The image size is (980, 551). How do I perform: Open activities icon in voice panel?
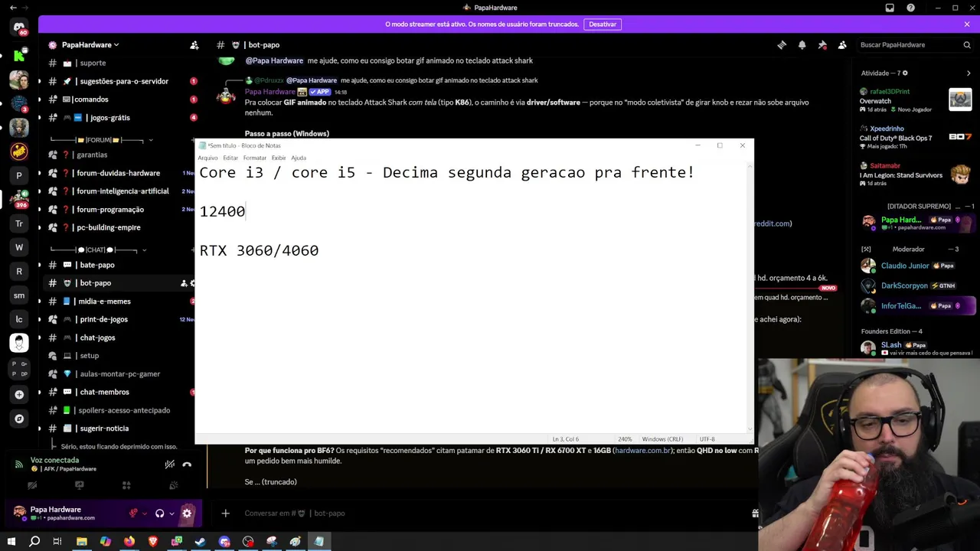tap(126, 485)
